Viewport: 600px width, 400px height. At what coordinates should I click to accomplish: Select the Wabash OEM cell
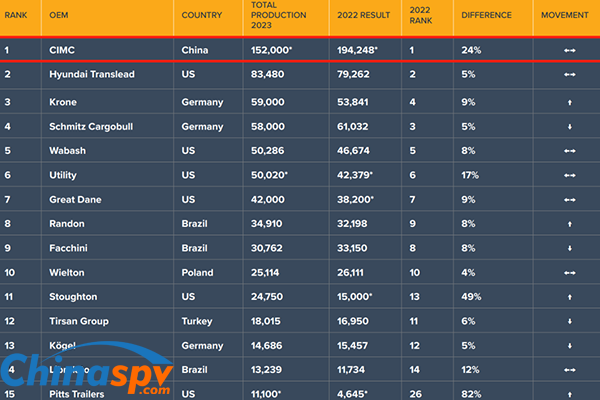point(67,151)
